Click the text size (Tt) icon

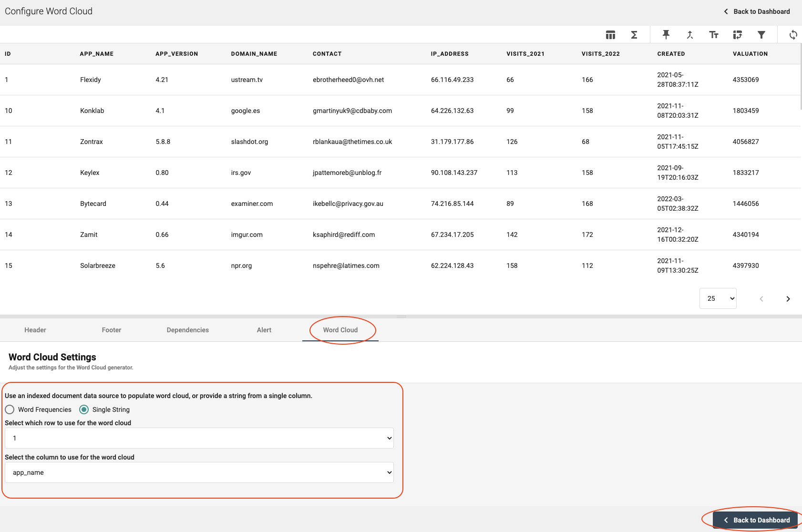coord(714,35)
